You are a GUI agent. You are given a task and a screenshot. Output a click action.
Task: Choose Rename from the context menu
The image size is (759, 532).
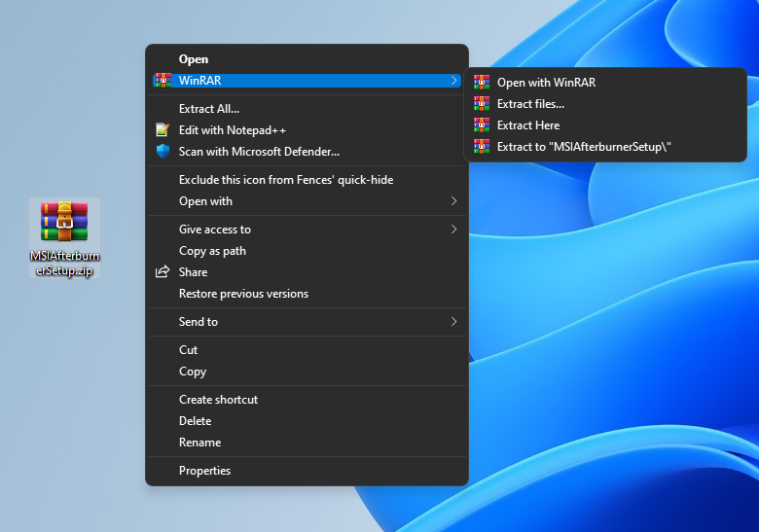(307, 443)
